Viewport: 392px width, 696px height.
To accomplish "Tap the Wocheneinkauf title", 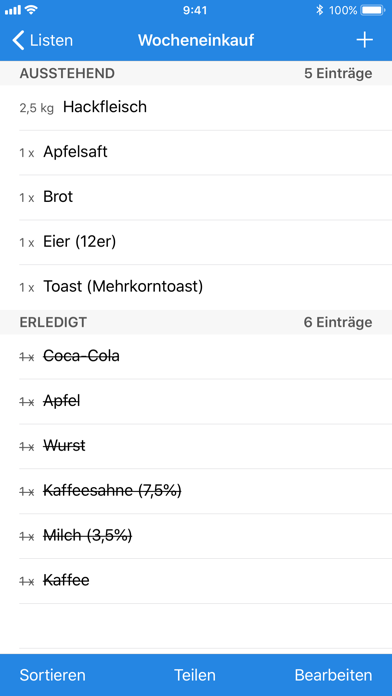I will click(x=196, y=40).
